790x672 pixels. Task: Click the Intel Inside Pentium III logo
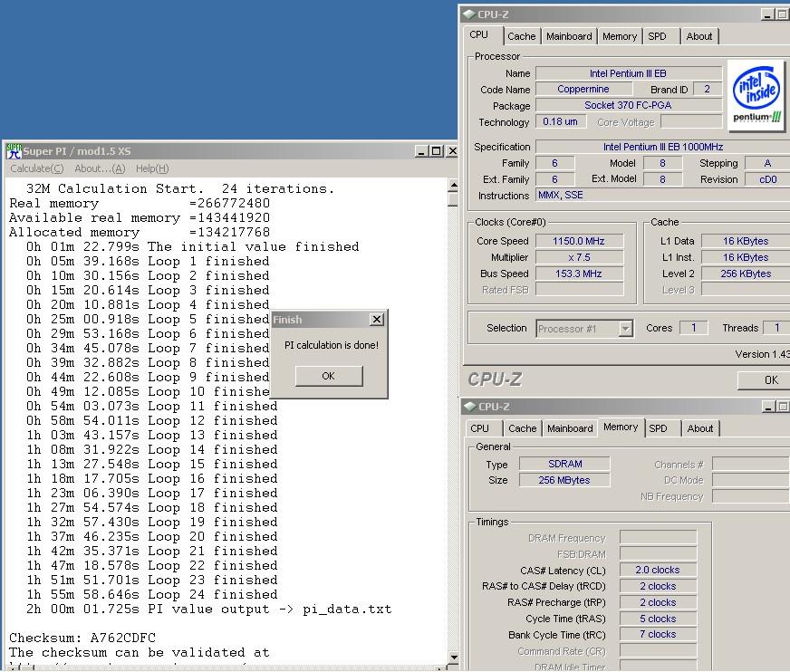pyautogui.click(x=756, y=96)
